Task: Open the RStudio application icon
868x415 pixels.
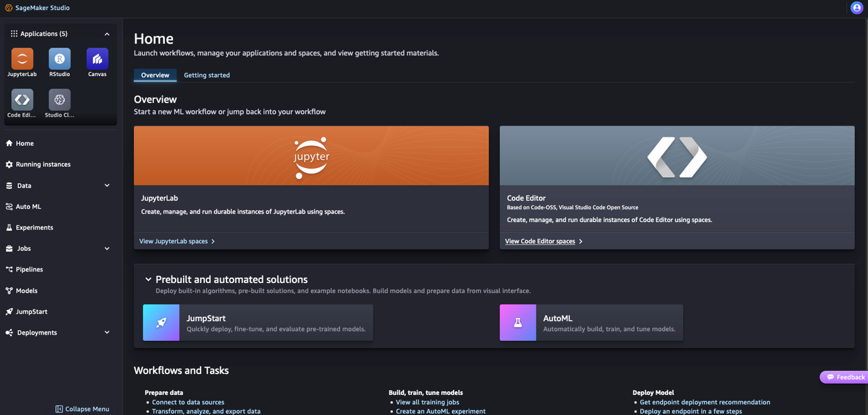Action: [60, 59]
